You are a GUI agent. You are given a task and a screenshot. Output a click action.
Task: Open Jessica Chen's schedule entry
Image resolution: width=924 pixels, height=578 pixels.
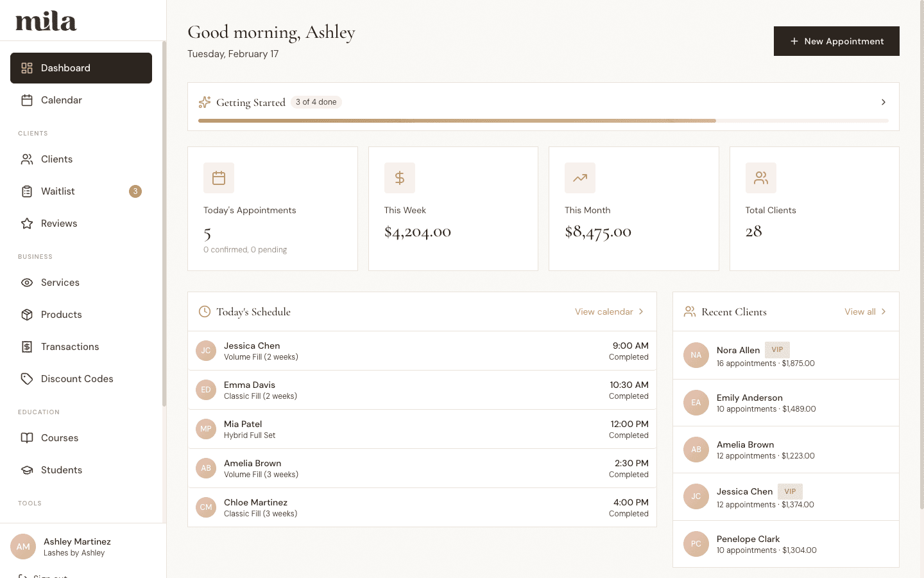click(x=422, y=351)
